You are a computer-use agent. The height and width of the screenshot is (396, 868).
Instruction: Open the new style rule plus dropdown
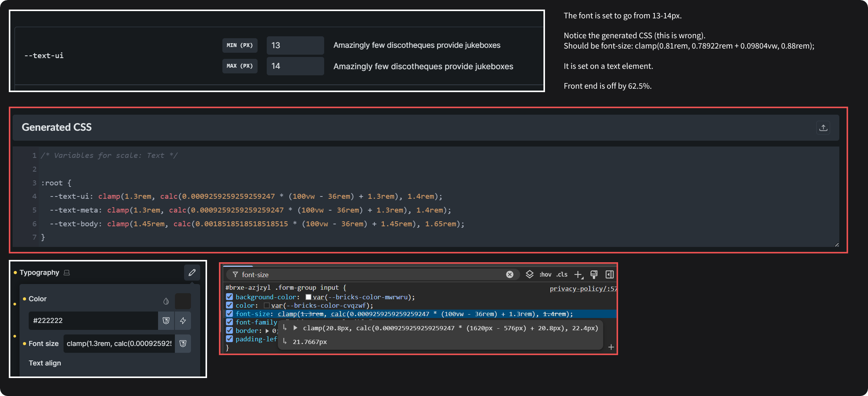click(x=578, y=274)
